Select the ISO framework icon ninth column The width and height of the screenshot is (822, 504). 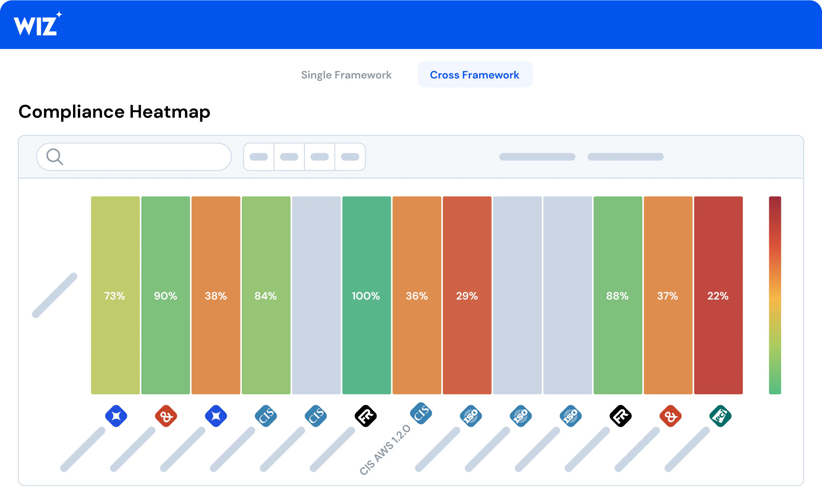[x=520, y=417]
